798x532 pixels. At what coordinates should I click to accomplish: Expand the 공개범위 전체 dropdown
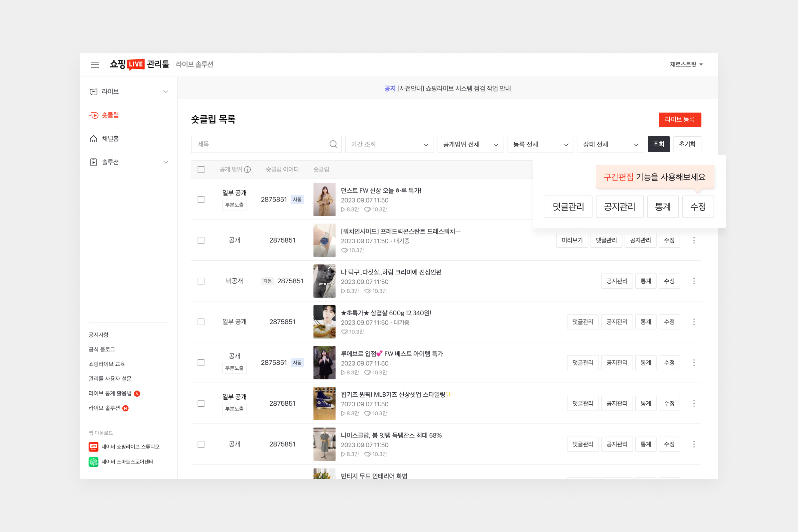coord(470,145)
